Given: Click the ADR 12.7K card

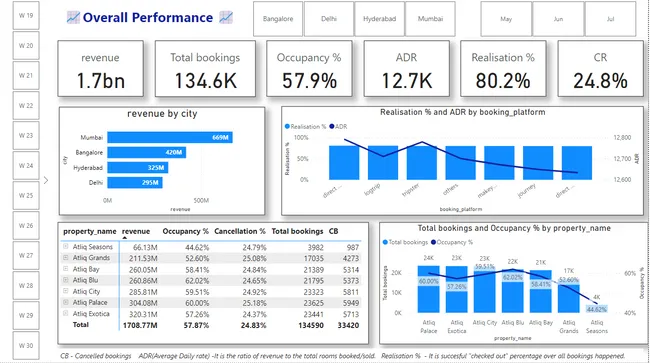Looking at the screenshot, I should (407, 69).
